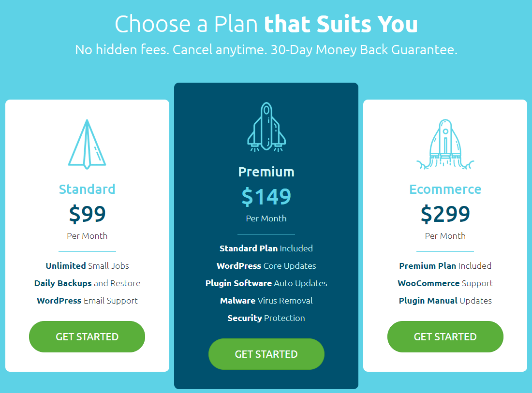
Task: Click the Standard plan heading
Action: (x=87, y=189)
